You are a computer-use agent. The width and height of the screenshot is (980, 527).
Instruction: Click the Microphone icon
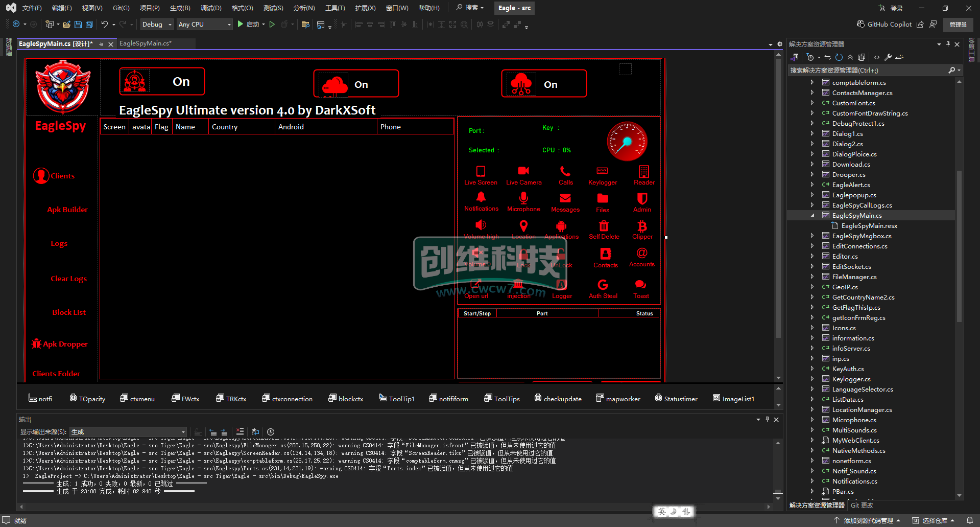coord(523,198)
